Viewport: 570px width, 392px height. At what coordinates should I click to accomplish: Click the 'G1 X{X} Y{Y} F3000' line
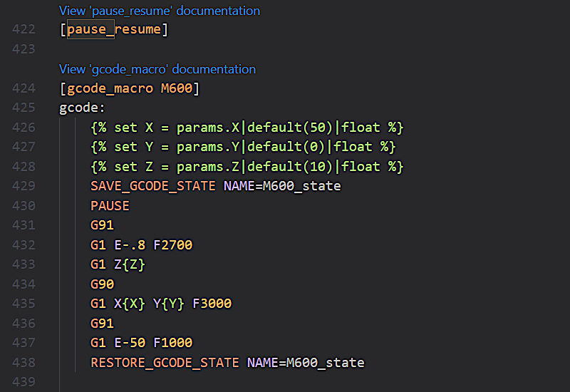(x=161, y=304)
